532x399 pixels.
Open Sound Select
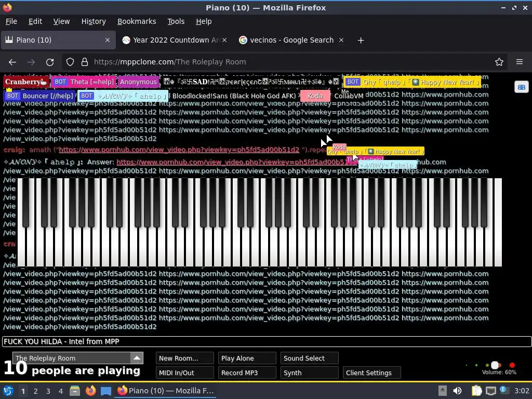(310, 358)
